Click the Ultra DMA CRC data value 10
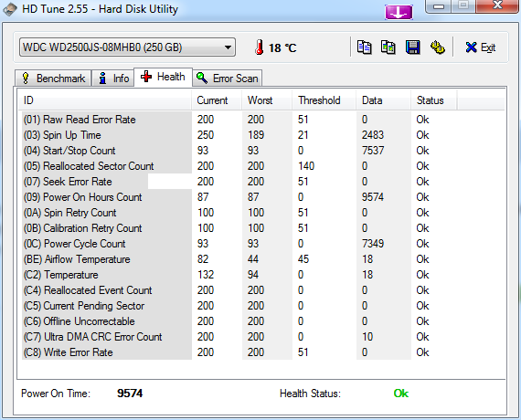Screen dimensions: 521x420 (367, 337)
